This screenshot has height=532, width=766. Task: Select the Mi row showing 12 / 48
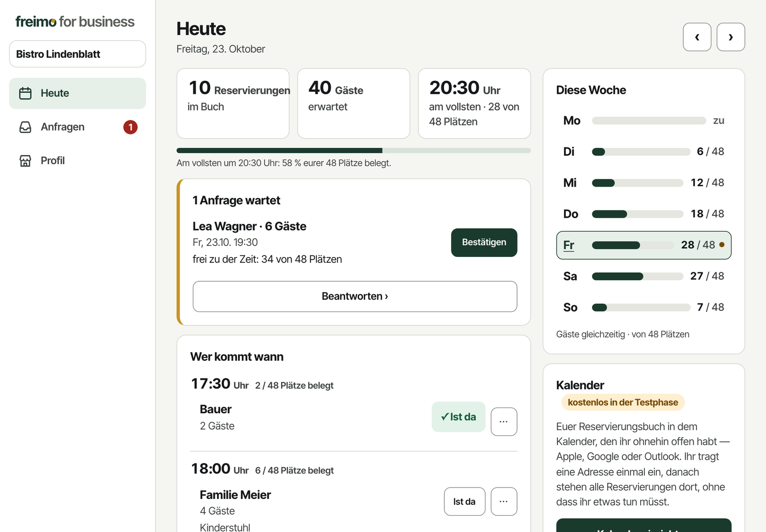coord(644,183)
